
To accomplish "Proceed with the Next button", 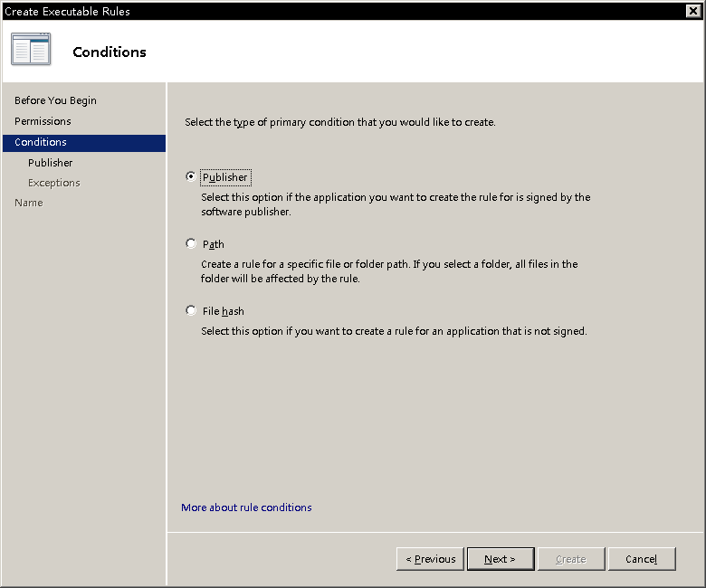I will point(501,559).
